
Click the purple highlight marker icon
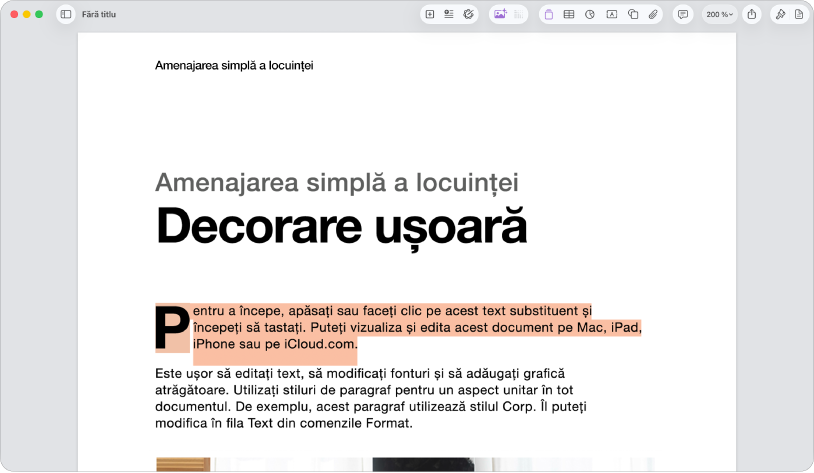click(x=549, y=15)
